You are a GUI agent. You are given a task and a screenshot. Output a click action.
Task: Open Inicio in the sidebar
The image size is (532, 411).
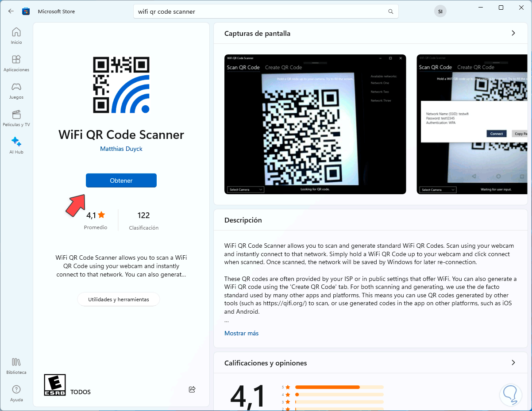[16, 36]
